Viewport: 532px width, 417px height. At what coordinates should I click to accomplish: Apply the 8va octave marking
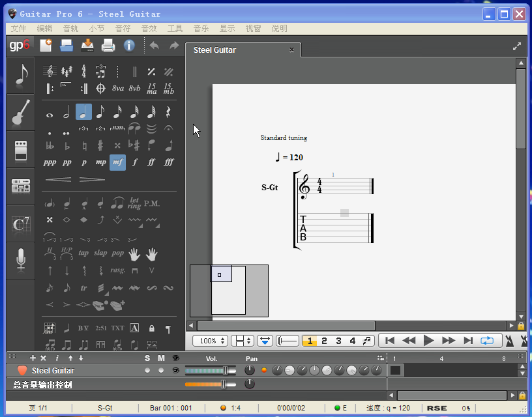click(118, 89)
